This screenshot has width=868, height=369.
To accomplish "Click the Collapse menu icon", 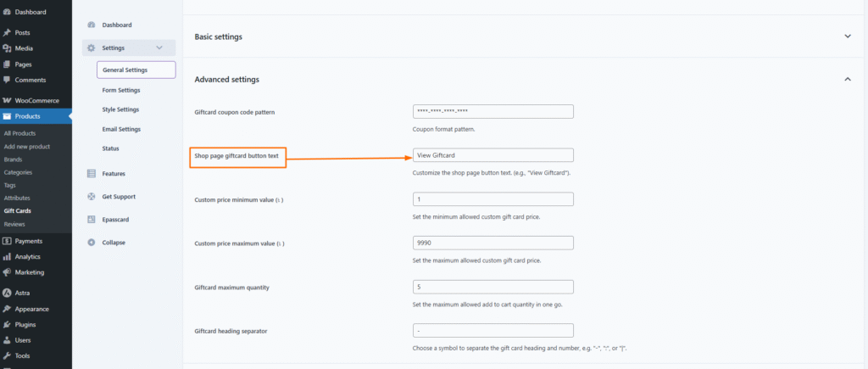I will click(92, 242).
